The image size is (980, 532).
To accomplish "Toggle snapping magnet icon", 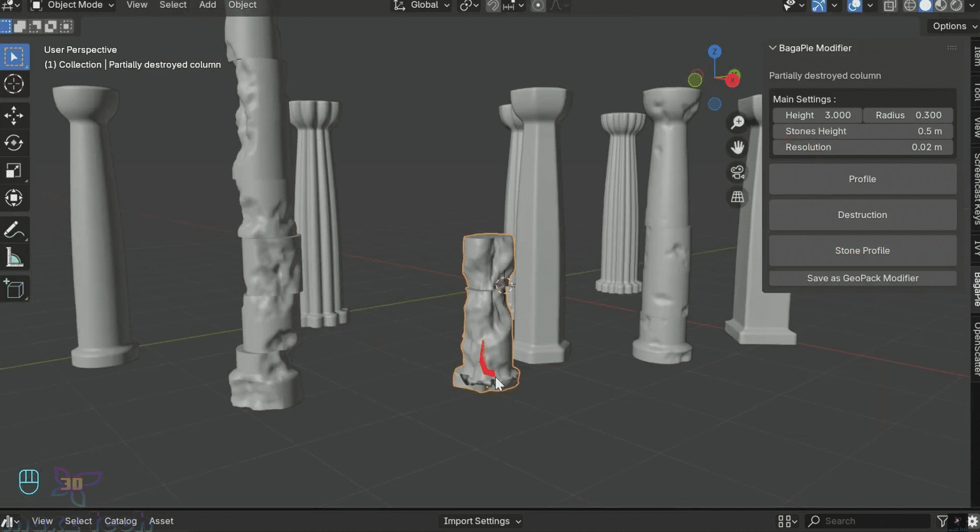I will (493, 5).
